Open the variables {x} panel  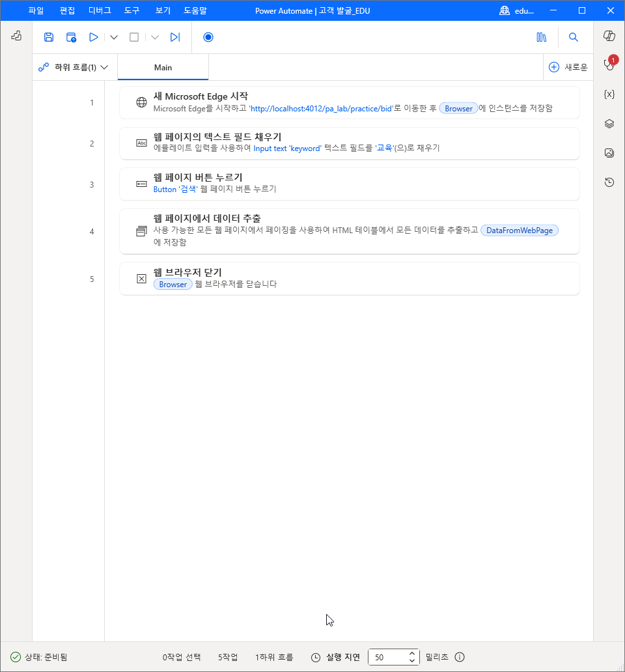click(609, 94)
